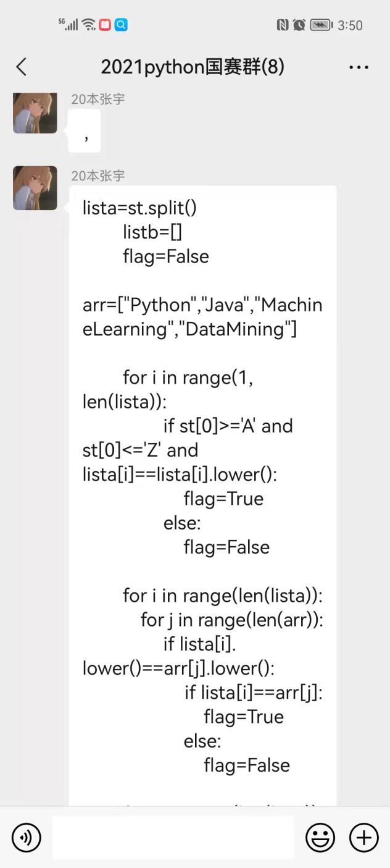
Task: Tap the Python code message bubble
Action: 203,495
